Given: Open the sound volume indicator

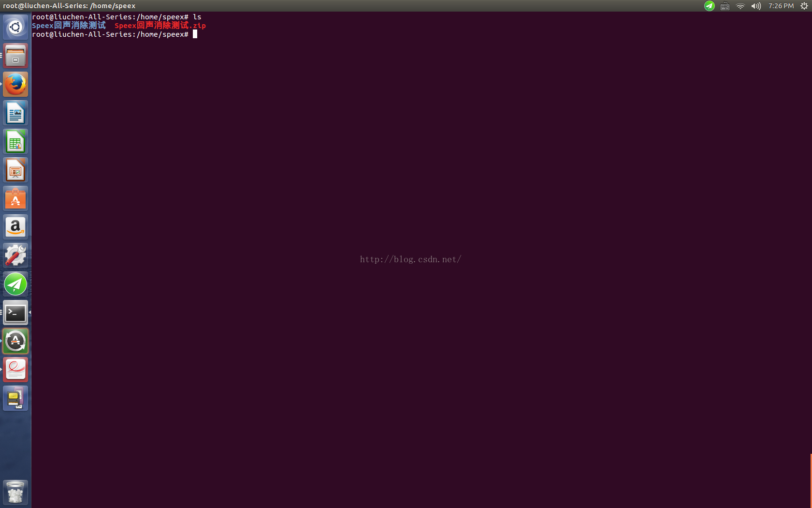Looking at the screenshot, I should coord(756,6).
